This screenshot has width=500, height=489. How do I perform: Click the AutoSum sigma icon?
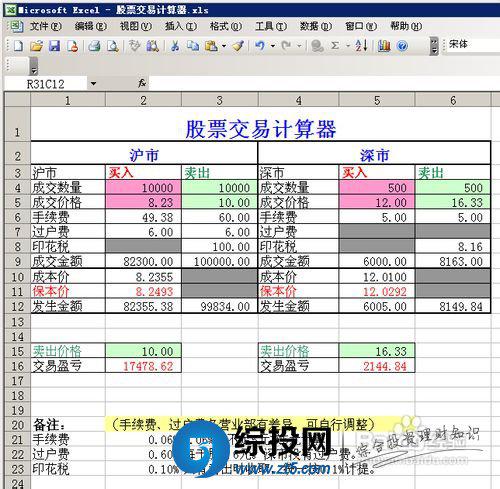335,46
